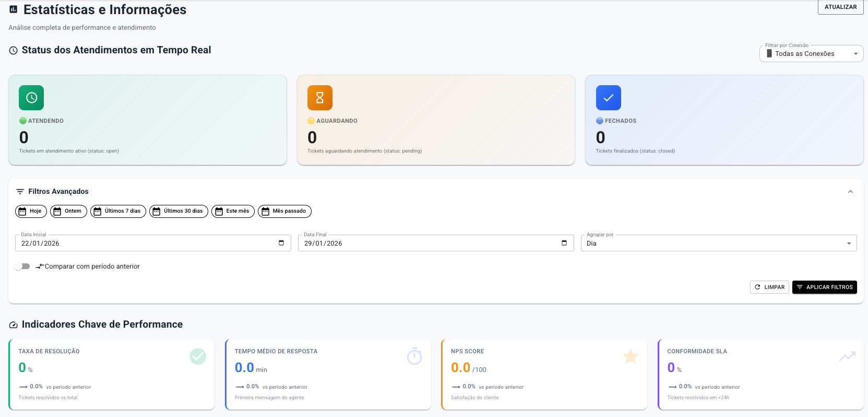Screen dimensions: 868x417
Task: Click the orange hourglass Aguardando icon
Action: click(320, 98)
